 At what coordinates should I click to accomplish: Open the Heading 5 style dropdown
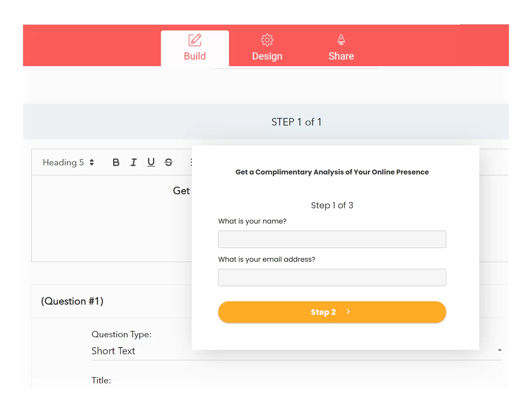point(68,162)
